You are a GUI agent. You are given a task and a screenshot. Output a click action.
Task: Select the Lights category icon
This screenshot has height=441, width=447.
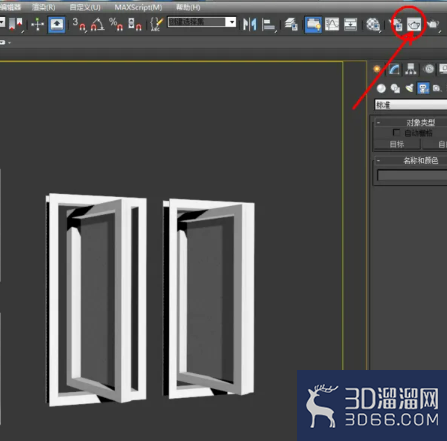click(x=409, y=88)
